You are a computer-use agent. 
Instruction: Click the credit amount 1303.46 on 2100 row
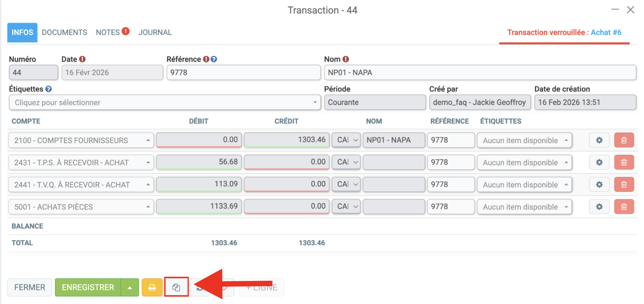287,140
